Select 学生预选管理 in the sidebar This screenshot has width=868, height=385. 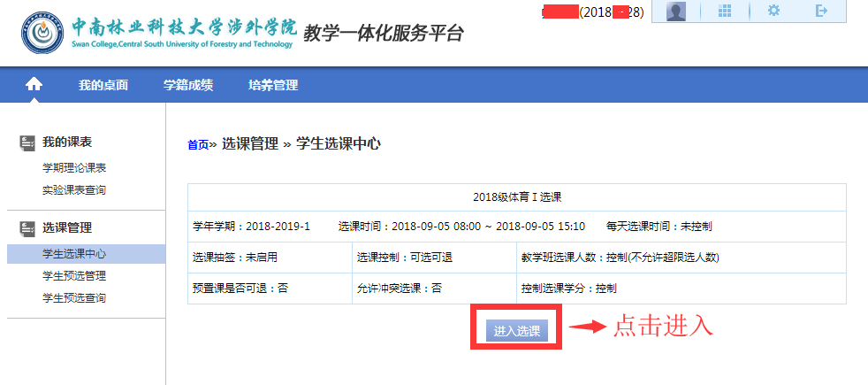tap(74, 276)
